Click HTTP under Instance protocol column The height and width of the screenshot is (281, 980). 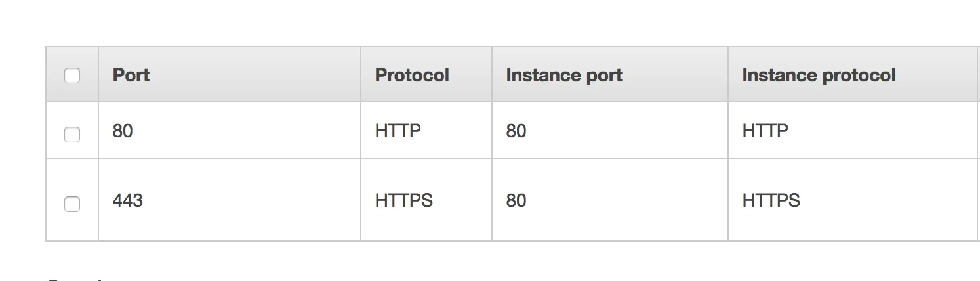[765, 131]
